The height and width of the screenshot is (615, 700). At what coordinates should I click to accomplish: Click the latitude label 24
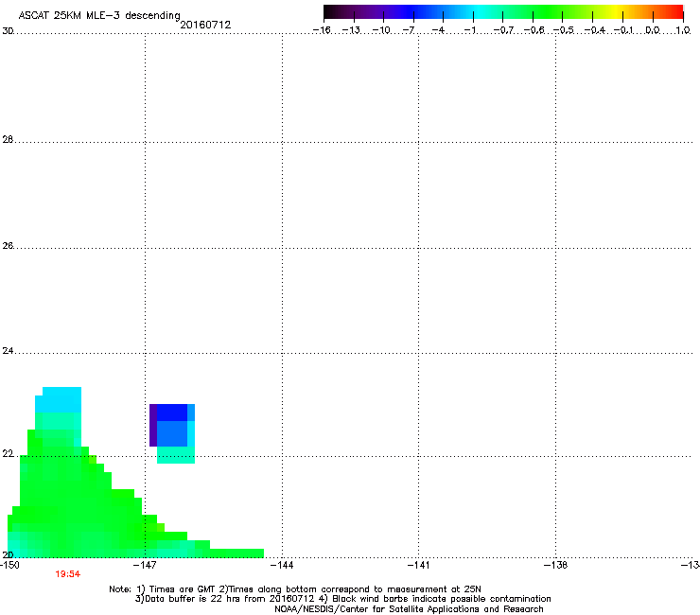pos(8,351)
